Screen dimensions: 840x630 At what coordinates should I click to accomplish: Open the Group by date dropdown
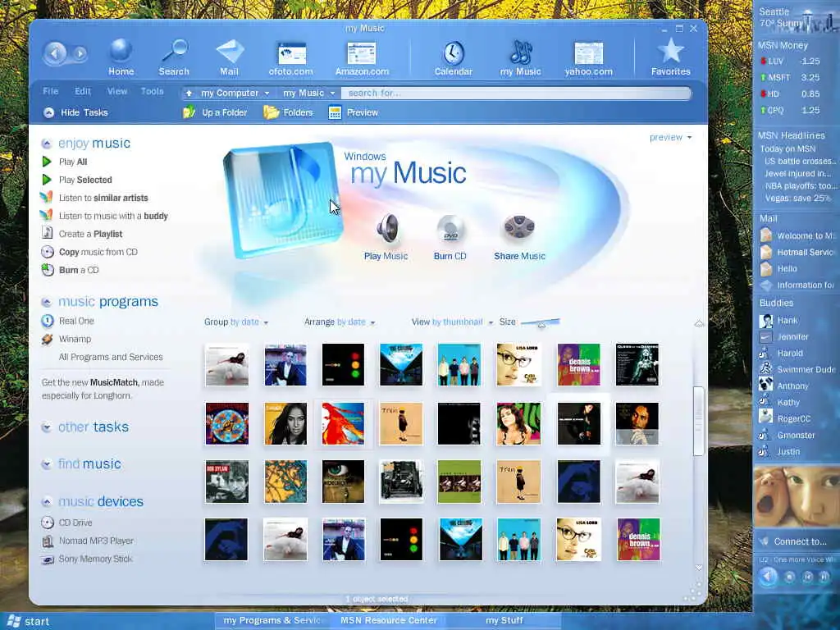coord(236,322)
